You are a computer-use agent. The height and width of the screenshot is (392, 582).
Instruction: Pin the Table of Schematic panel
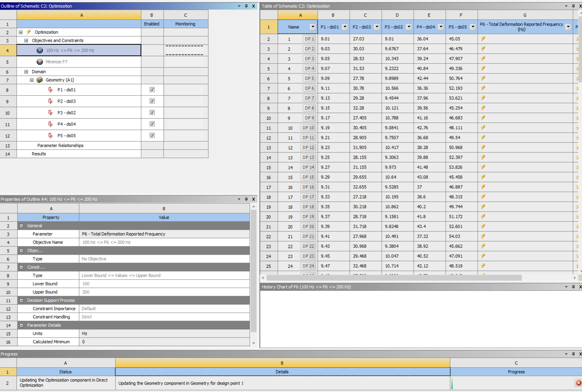click(573, 6)
